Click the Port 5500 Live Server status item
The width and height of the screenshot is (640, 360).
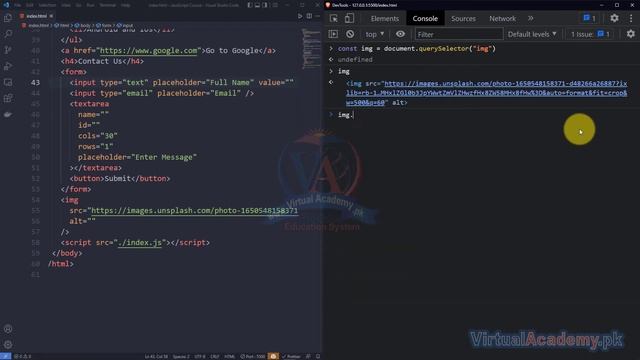pyautogui.click(x=253, y=356)
